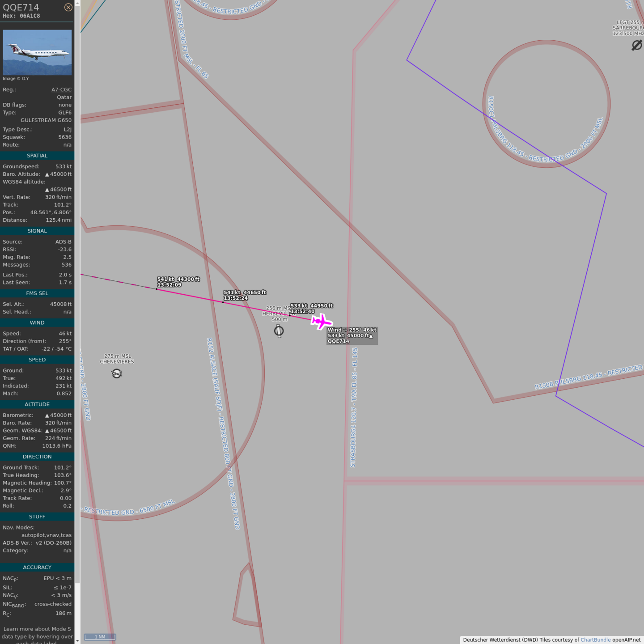
Task: Click the magenta QQE714 aircraft icon on map
Action: tap(322, 322)
